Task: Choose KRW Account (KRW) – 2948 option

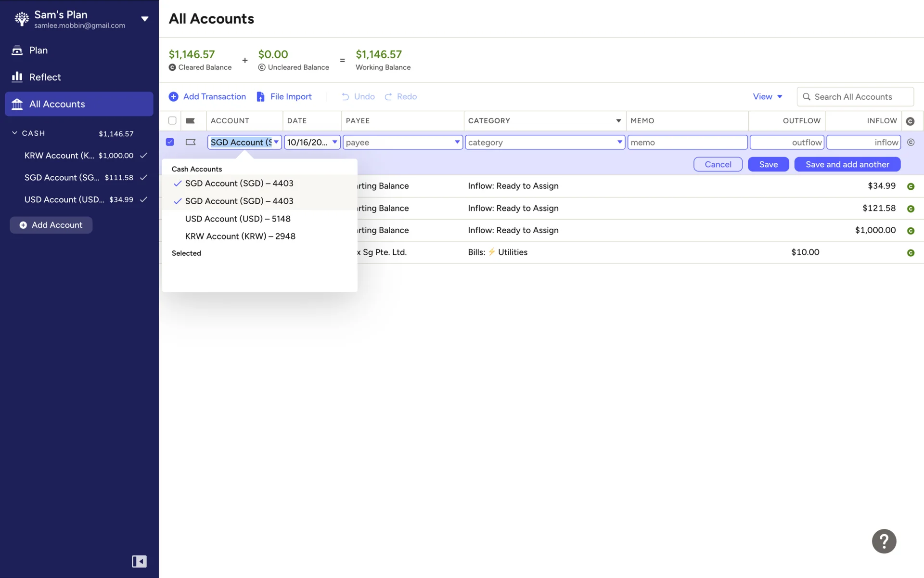Action: (240, 236)
